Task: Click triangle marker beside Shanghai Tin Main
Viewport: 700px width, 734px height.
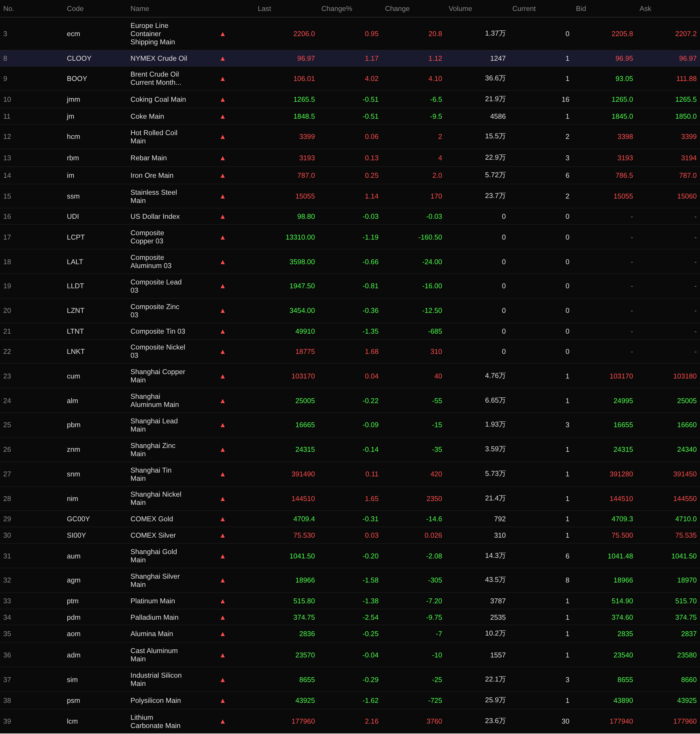Action: tap(222, 474)
